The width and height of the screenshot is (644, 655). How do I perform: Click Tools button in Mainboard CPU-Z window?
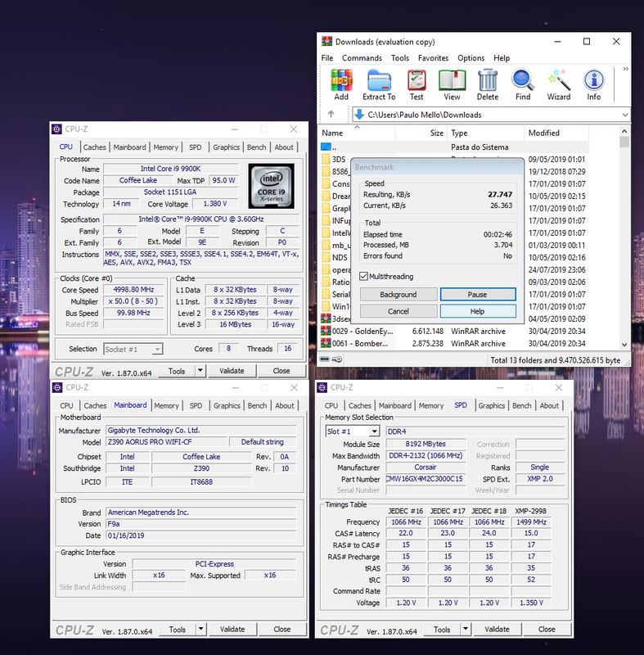[x=177, y=629]
